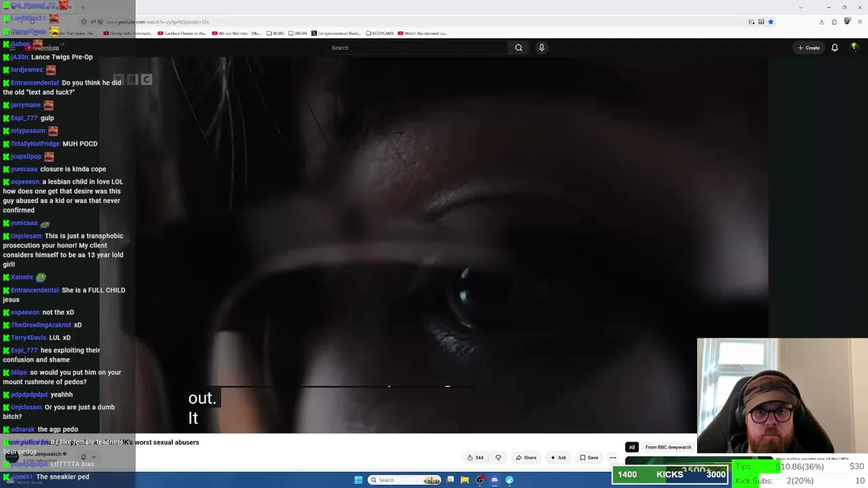
Task: Open the ARDAY bookmarks folder
Action: [298, 33]
